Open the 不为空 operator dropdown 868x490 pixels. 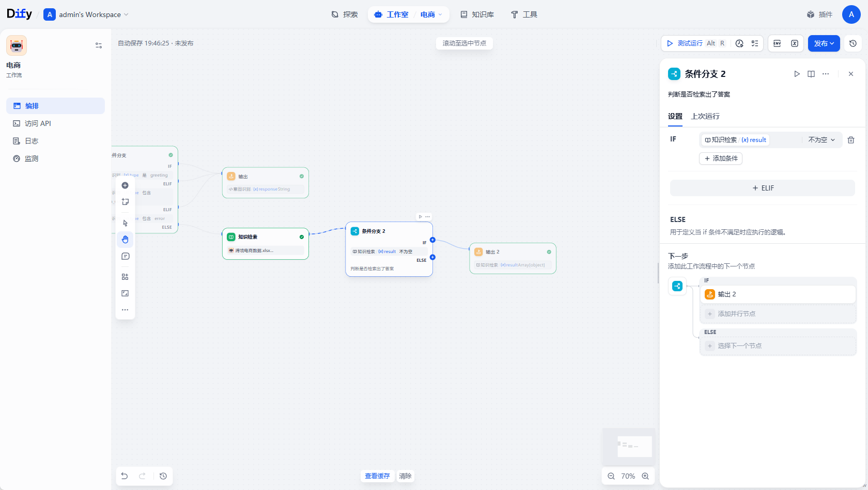pyautogui.click(x=822, y=140)
